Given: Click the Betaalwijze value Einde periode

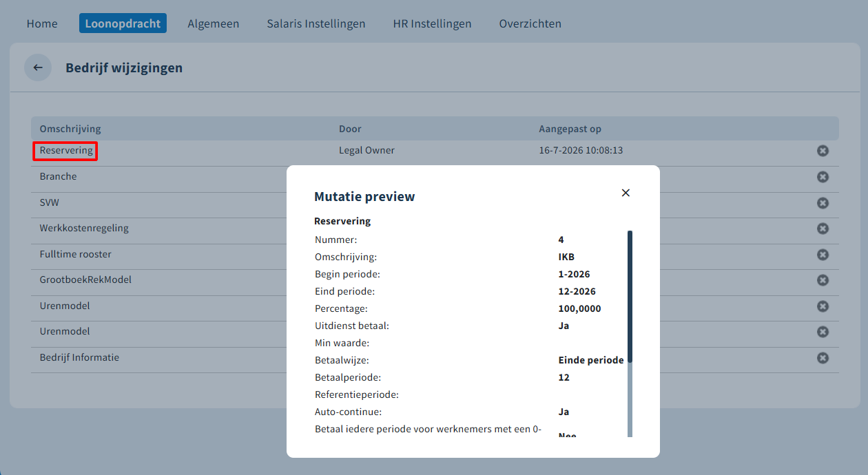Looking at the screenshot, I should (x=591, y=360).
